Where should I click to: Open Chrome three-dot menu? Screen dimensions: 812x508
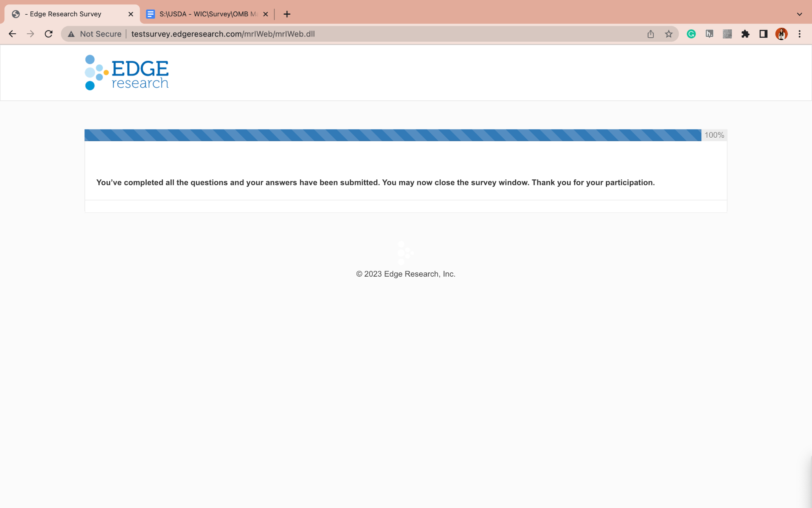tap(799, 34)
